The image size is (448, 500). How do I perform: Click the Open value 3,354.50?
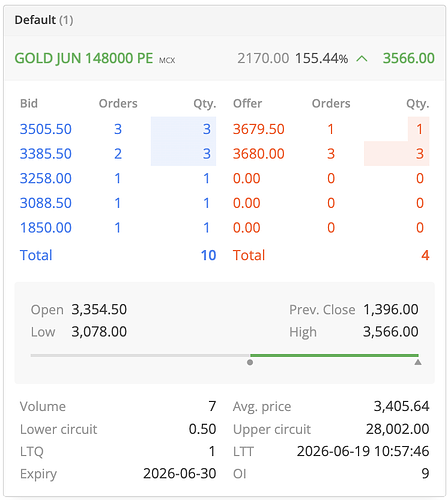pos(99,309)
